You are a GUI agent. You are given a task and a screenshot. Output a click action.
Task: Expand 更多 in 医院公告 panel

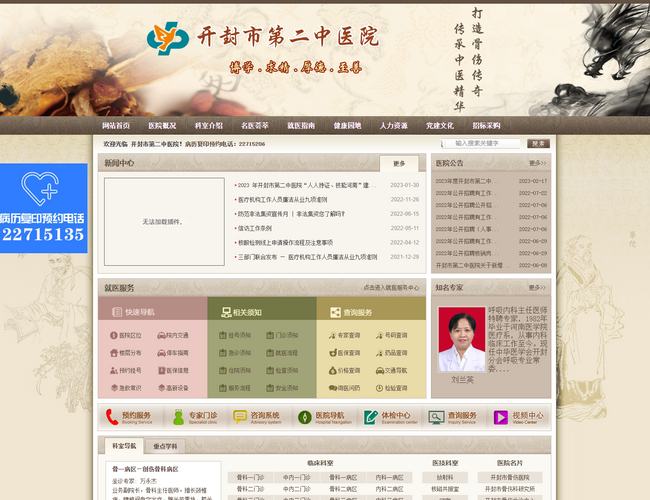(537, 163)
